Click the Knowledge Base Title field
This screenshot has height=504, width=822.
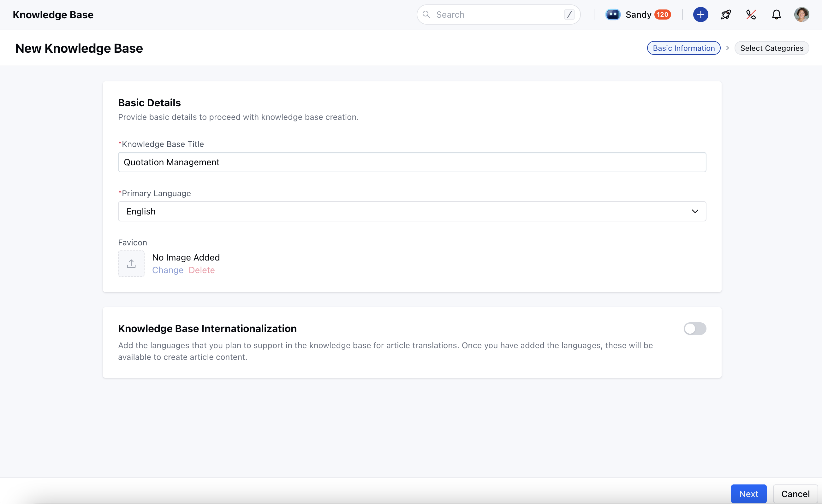click(412, 162)
